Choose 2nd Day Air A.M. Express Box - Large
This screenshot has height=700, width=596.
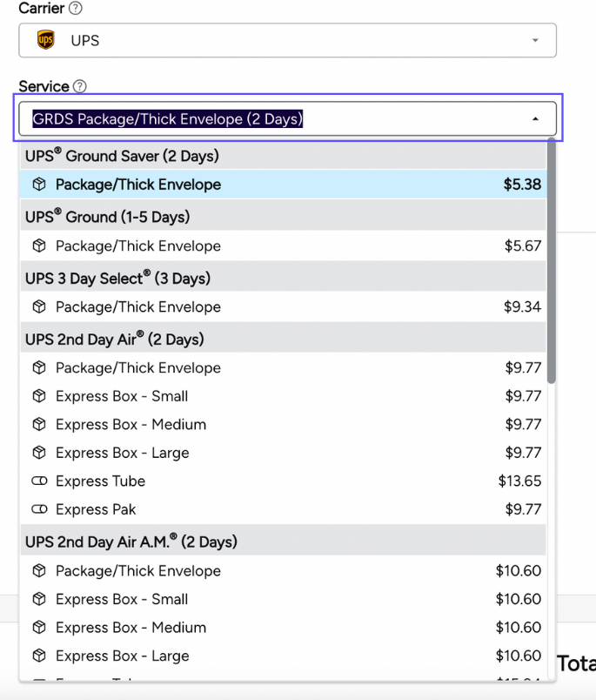(x=122, y=656)
